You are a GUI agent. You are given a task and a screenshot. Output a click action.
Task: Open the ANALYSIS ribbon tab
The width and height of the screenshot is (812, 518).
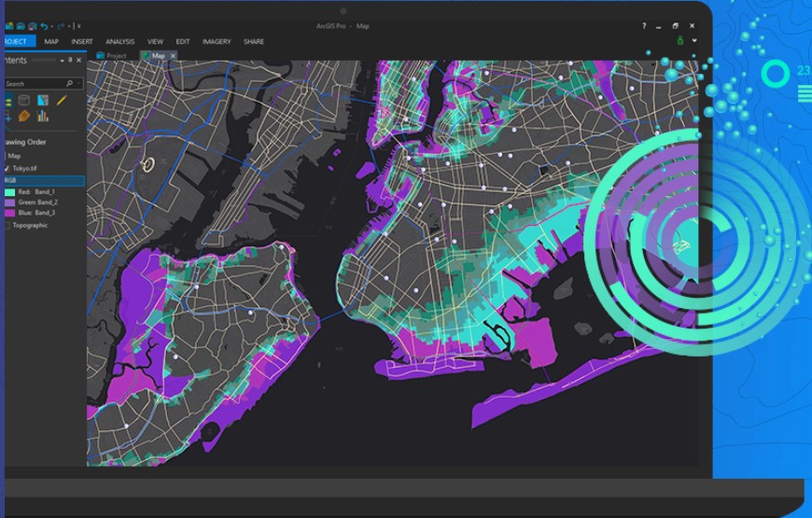point(119,41)
